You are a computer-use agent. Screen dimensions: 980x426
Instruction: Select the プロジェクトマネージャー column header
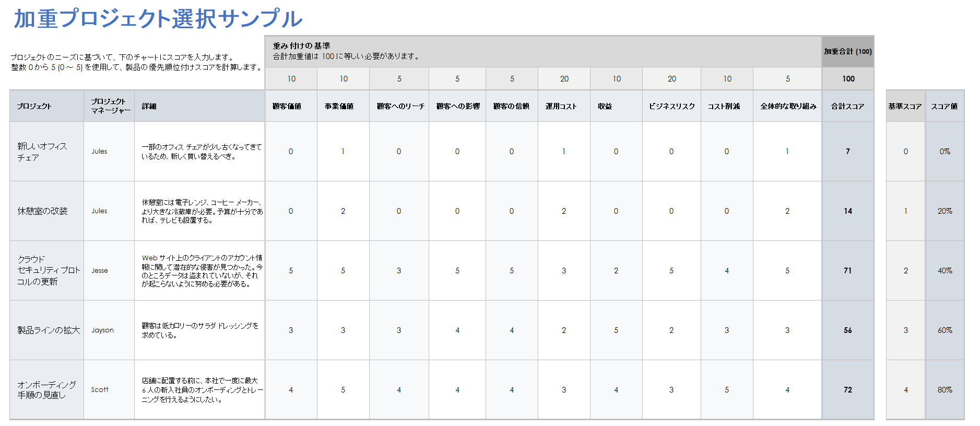click(x=109, y=106)
